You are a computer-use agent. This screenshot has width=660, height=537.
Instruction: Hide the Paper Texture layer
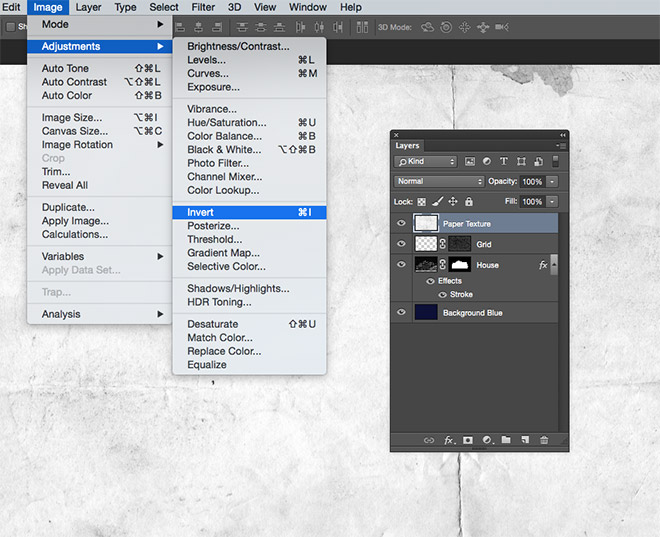click(401, 223)
